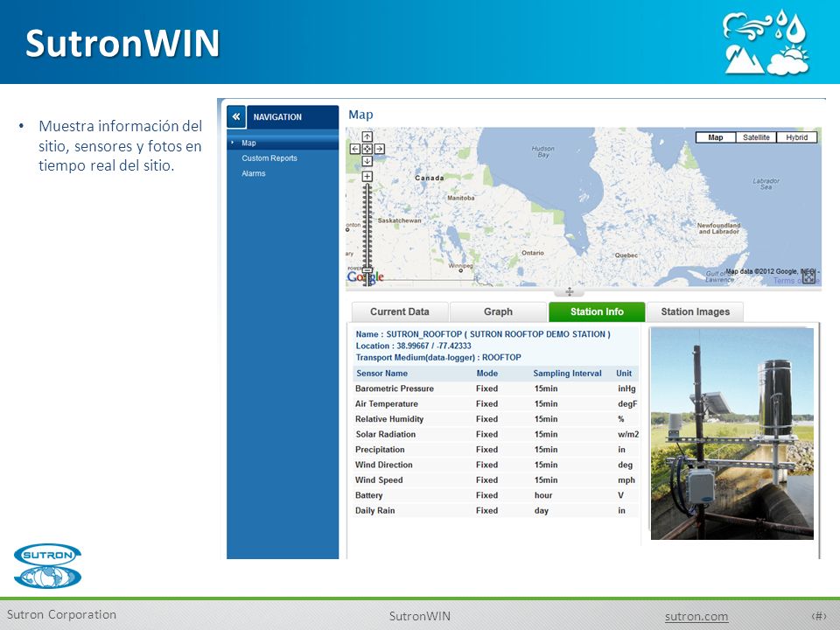This screenshot has width=840, height=630.
Task: Open the Station Images tab
Action: 696,311
